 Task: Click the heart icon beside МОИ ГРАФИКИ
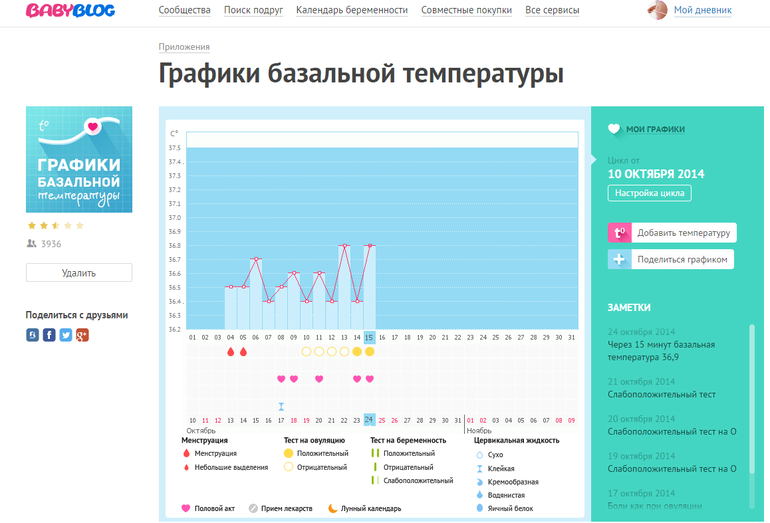tap(614, 129)
